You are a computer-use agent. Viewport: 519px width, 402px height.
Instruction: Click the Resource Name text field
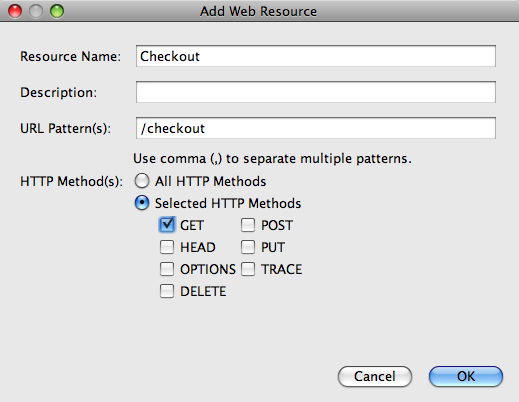tap(316, 56)
